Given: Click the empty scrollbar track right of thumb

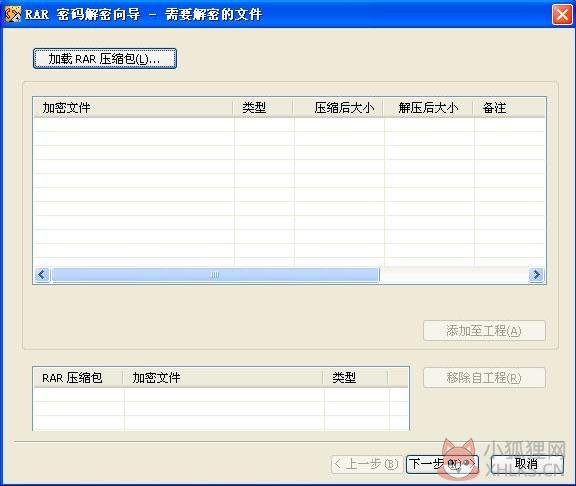Looking at the screenshot, I should point(454,274).
